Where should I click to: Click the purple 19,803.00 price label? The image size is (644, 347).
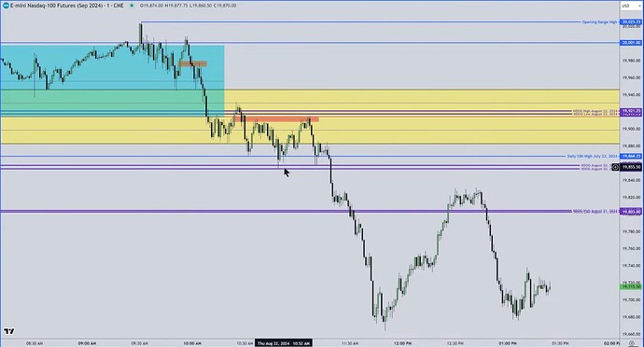tap(631, 212)
